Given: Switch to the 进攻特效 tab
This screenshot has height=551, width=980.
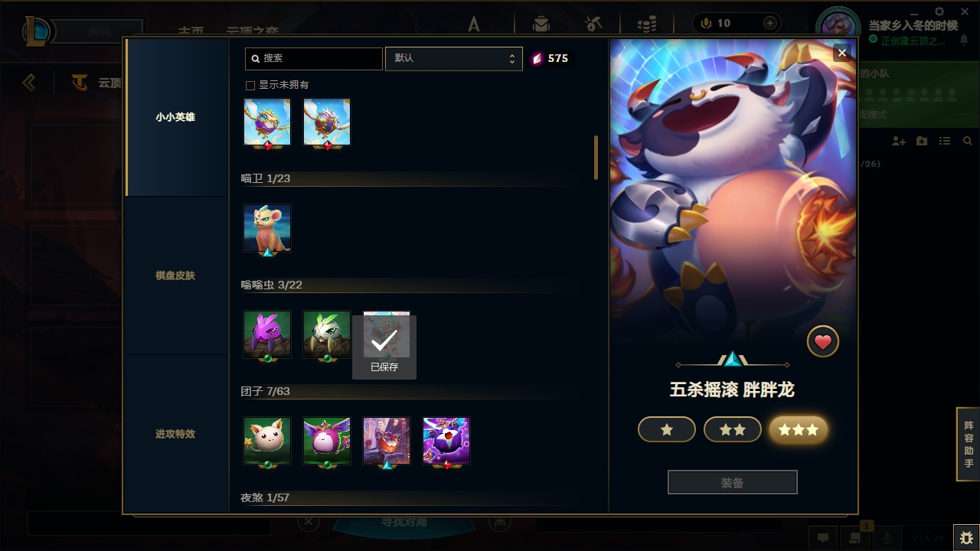Looking at the screenshot, I should pyautogui.click(x=176, y=434).
